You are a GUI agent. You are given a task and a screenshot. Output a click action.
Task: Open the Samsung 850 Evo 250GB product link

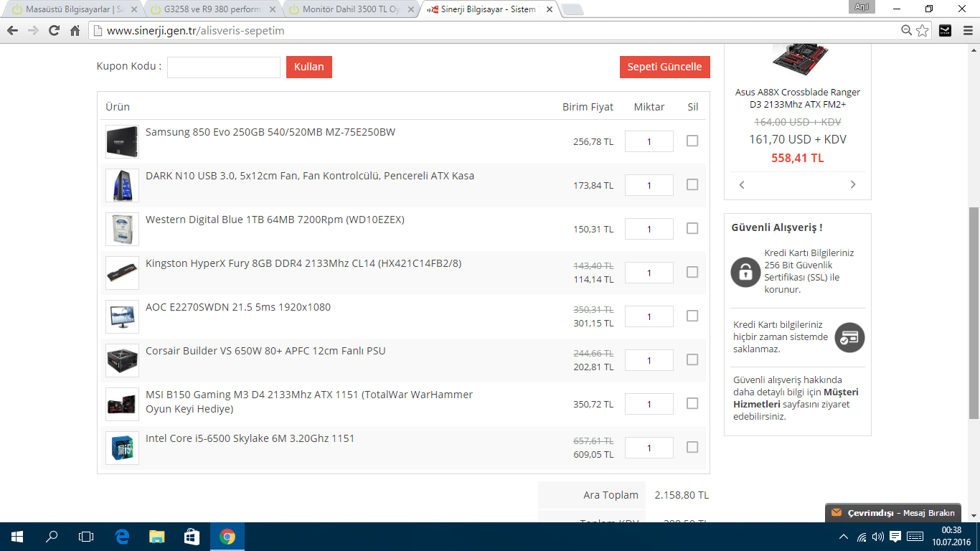click(x=270, y=132)
